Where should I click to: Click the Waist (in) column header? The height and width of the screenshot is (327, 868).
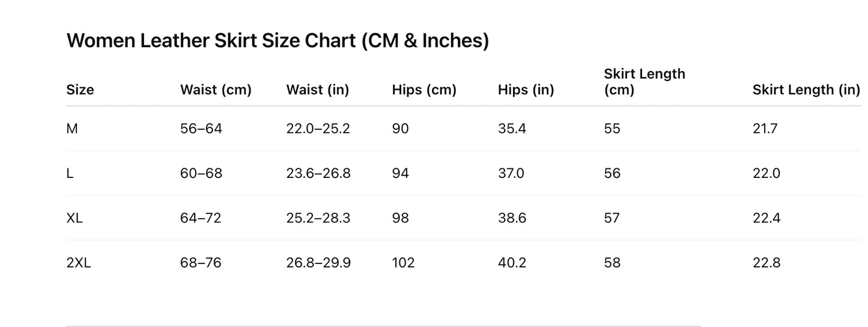coord(318,90)
